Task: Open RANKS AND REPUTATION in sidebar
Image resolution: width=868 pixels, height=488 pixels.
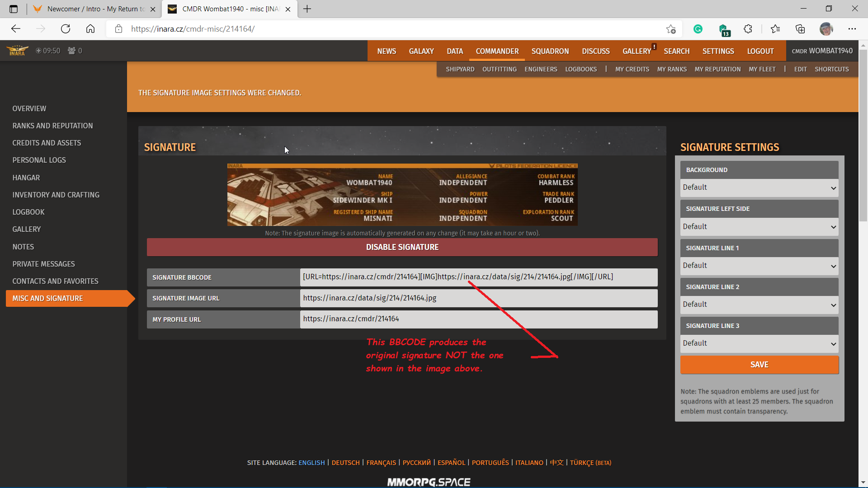Action: (x=52, y=126)
